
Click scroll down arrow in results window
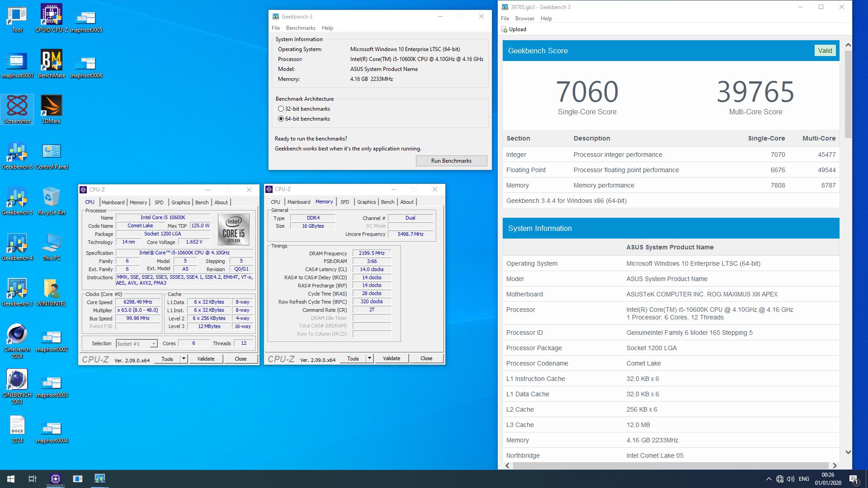coord(848,452)
